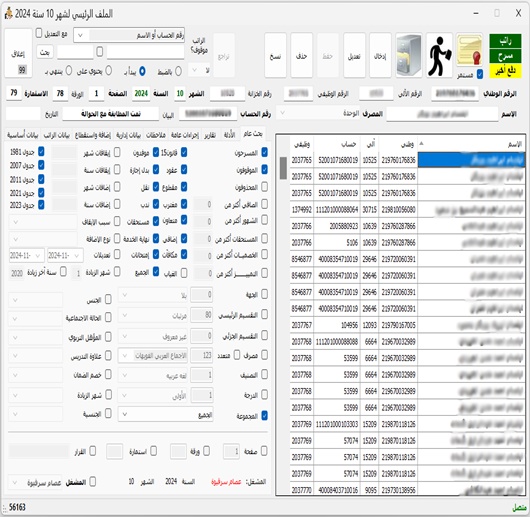Switch to the بيانات الراتب tab
The height and width of the screenshot is (517, 530).
56,136
